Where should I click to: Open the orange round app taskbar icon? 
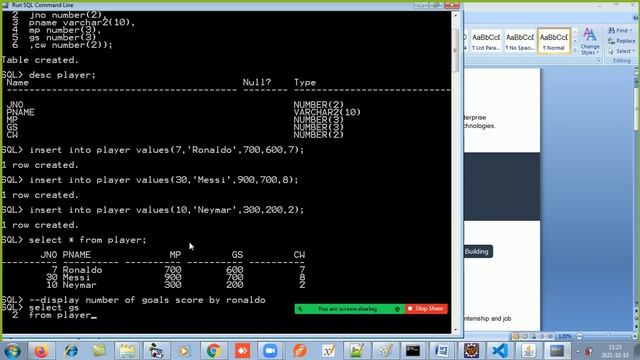click(299, 351)
